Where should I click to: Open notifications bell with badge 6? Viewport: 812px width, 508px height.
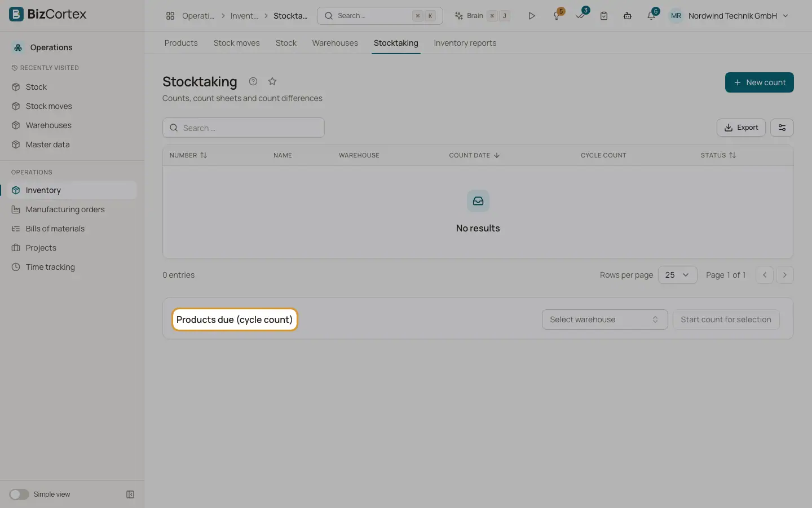(651, 16)
